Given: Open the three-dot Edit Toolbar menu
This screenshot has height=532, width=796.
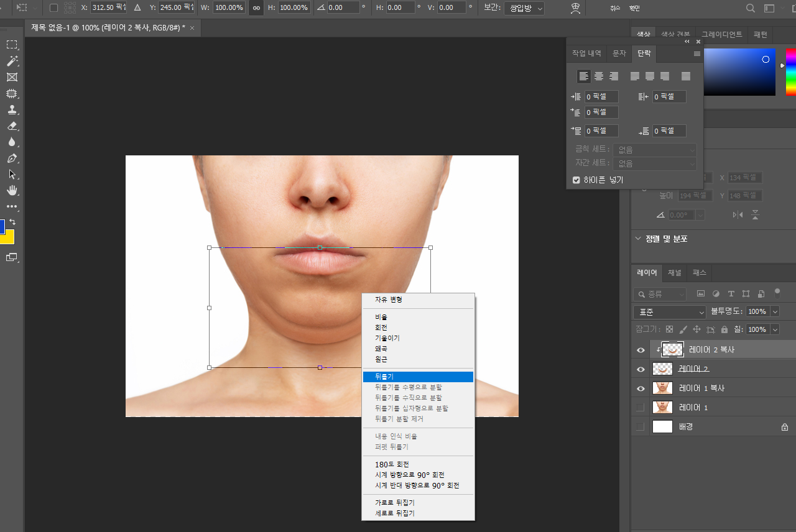Looking at the screenshot, I should pyautogui.click(x=12, y=206).
